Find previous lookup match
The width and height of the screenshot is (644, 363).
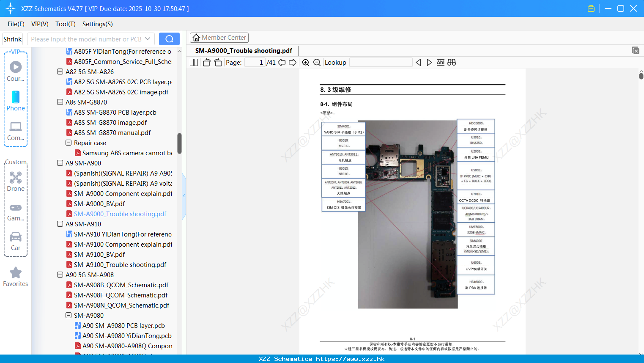coord(418,62)
